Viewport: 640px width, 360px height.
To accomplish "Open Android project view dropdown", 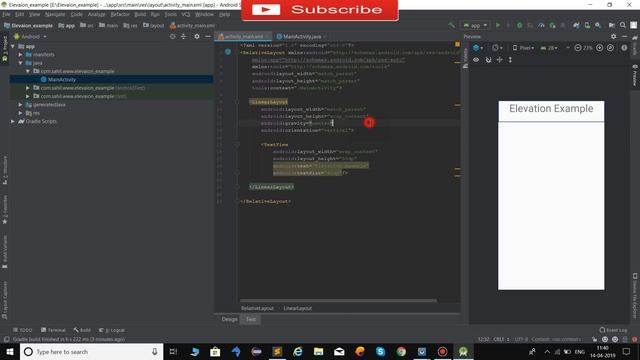I will point(31,36).
